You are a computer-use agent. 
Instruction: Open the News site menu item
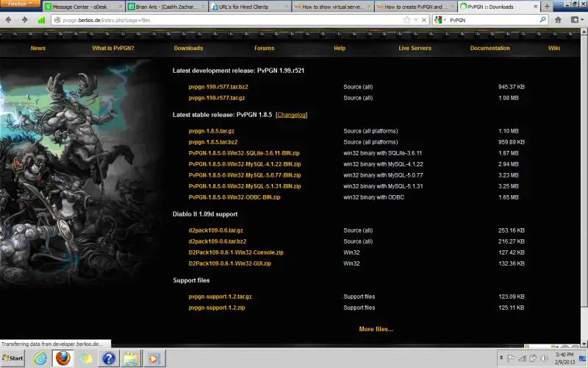pyautogui.click(x=38, y=48)
